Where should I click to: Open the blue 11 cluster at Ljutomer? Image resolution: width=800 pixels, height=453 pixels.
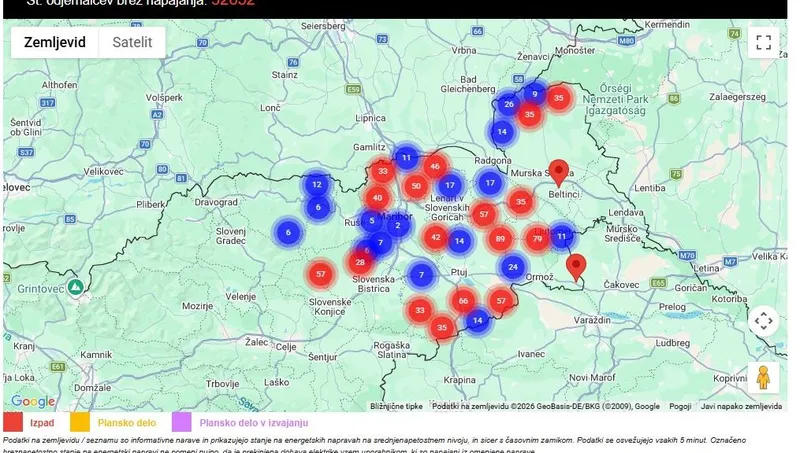click(562, 236)
